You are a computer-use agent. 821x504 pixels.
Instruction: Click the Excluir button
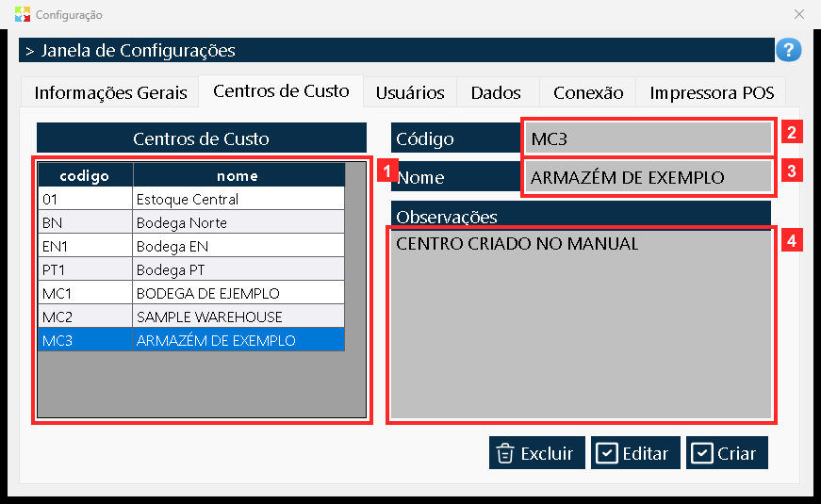point(536,453)
